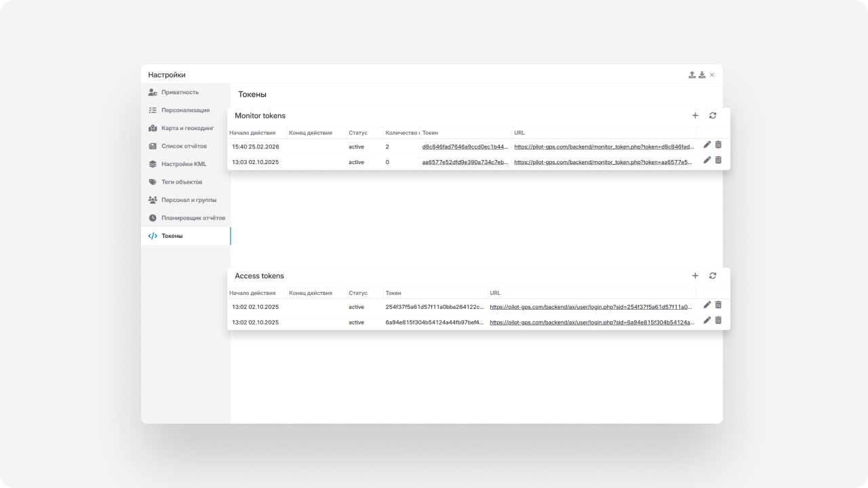Refresh the Monitor tokens list
Viewport: 868px width, 488px height.
coord(713,116)
